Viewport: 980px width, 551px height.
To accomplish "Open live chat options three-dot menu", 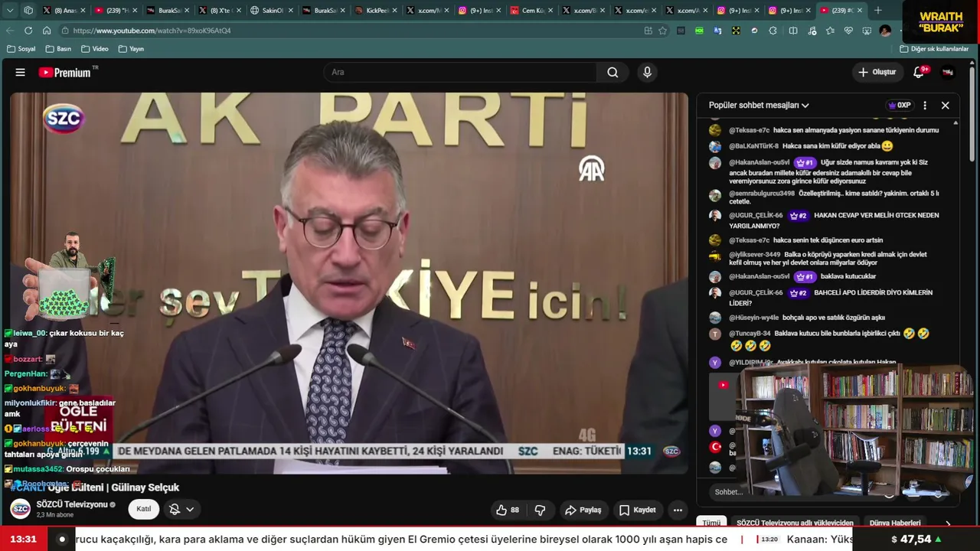I will 925,106.
